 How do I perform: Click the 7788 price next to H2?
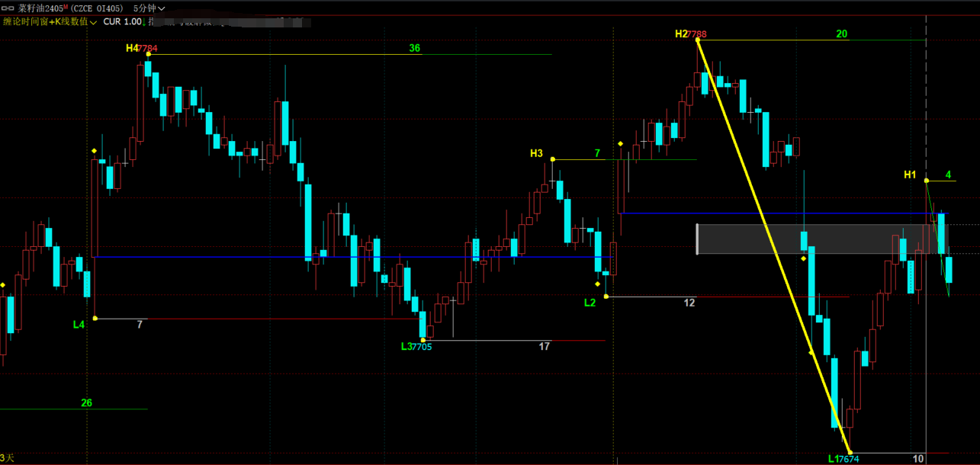pyautogui.click(x=696, y=34)
